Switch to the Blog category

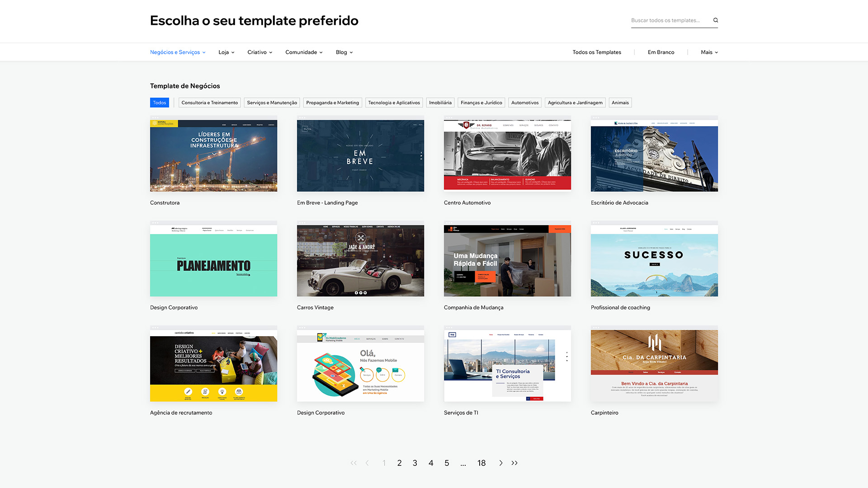coord(344,52)
